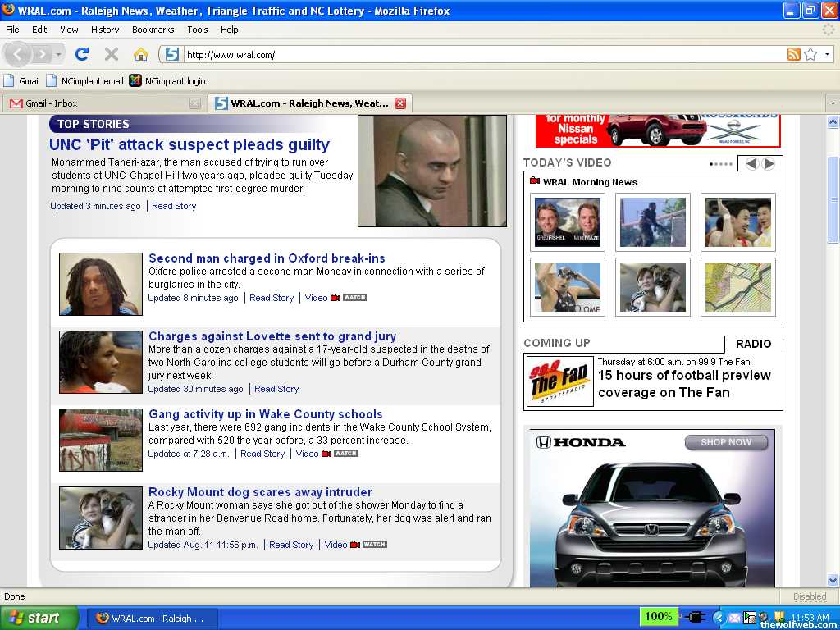This screenshot has width=840, height=630.
Task: Open the Tools menu
Action: [x=198, y=30]
